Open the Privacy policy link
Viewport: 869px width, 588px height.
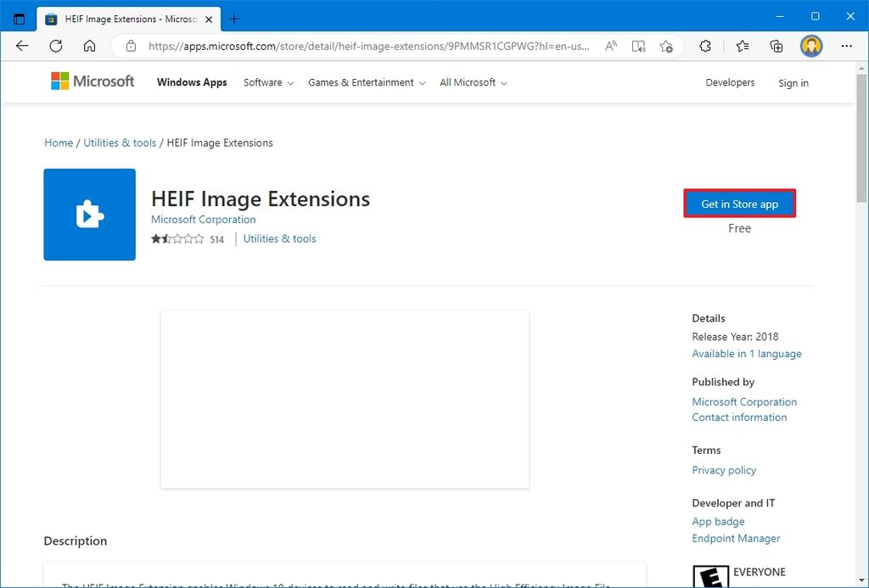[x=723, y=470]
